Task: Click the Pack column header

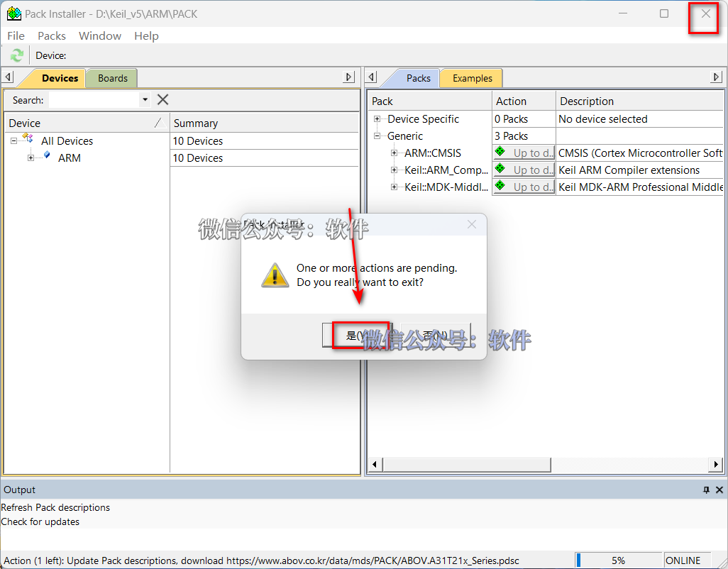Action: click(x=431, y=101)
